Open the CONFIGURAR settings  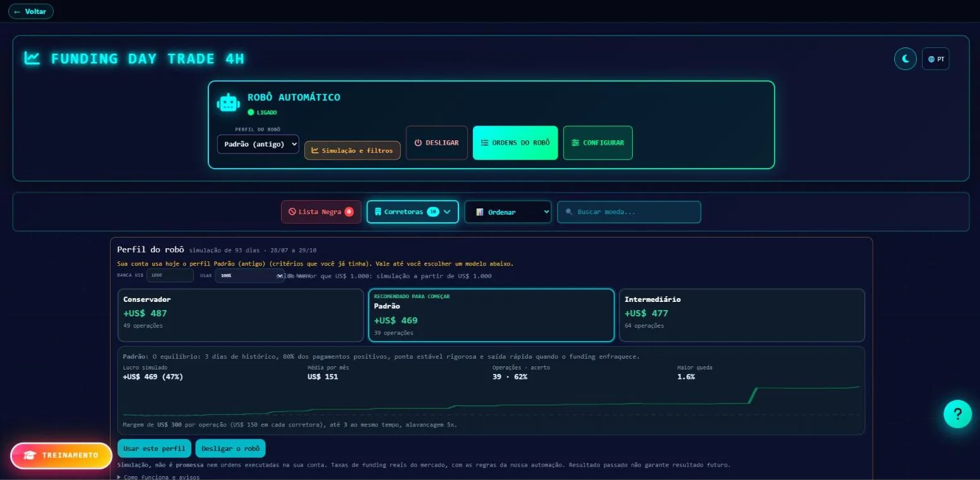pyautogui.click(x=597, y=143)
